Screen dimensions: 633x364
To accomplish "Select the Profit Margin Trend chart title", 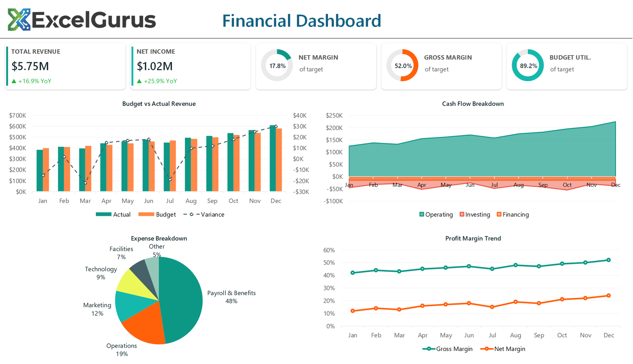I will point(473,238).
